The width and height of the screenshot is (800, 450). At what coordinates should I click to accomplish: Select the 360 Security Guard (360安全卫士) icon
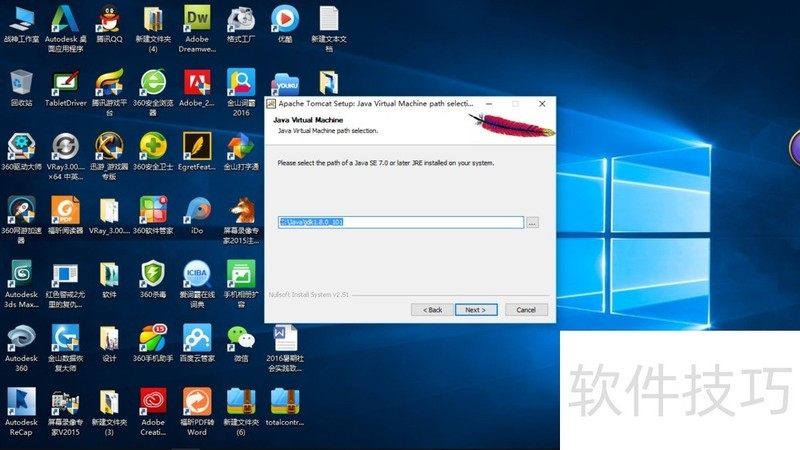pyautogui.click(x=153, y=147)
